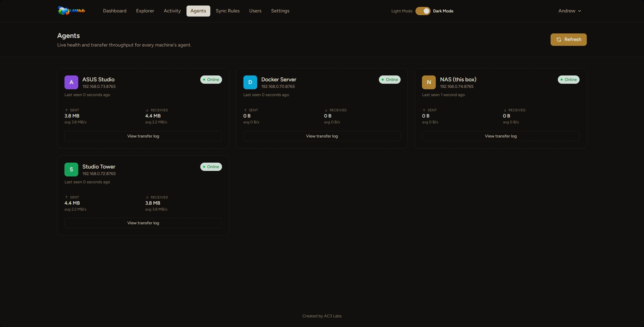Image resolution: width=644 pixels, height=327 pixels.
Task: View transfer log for NAS (this box)
Action: click(x=500, y=136)
